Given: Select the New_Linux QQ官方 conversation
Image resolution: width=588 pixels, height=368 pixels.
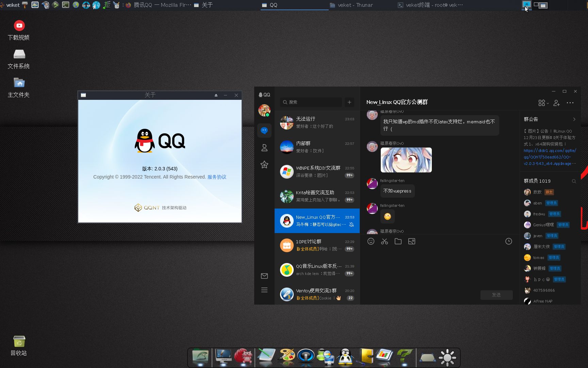Looking at the screenshot, I should pyautogui.click(x=317, y=221).
